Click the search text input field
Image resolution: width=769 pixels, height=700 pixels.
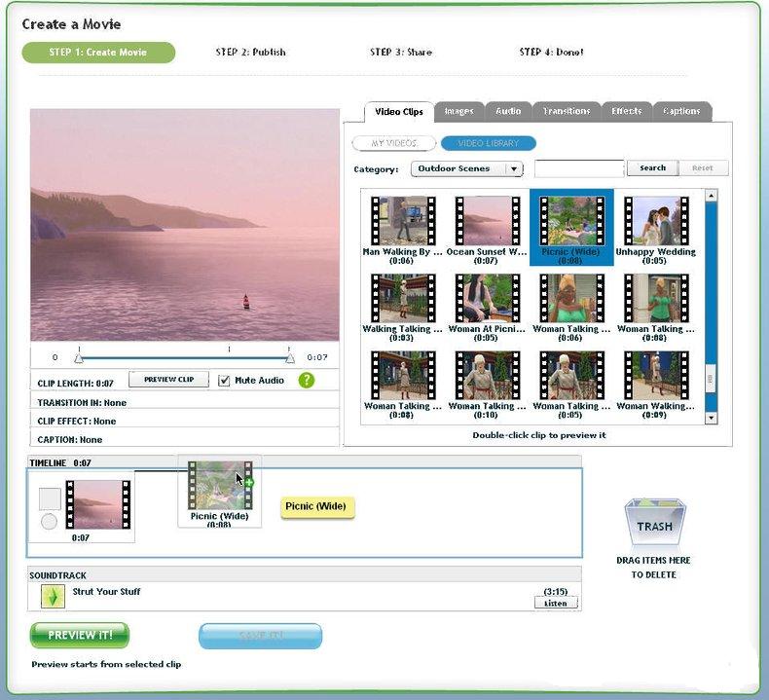pyautogui.click(x=578, y=168)
